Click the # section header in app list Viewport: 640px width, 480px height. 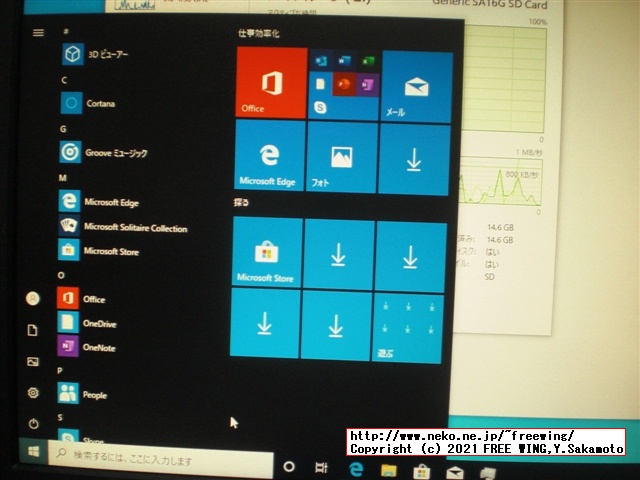pyautogui.click(x=66, y=31)
